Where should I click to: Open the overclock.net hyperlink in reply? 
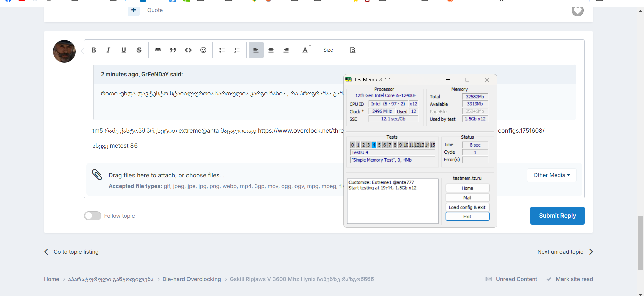[301, 131]
